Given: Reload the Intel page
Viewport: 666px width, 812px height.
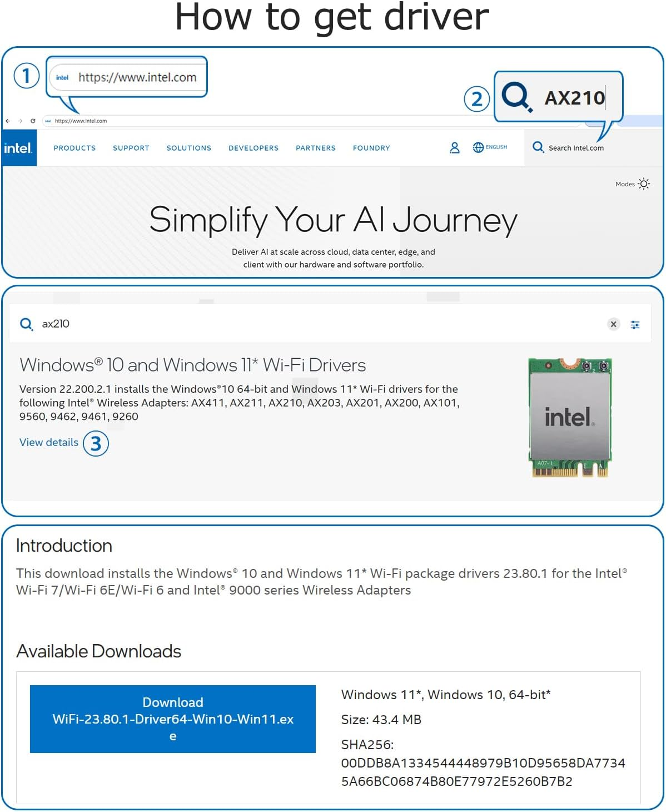Looking at the screenshot, I should (33, 121).
